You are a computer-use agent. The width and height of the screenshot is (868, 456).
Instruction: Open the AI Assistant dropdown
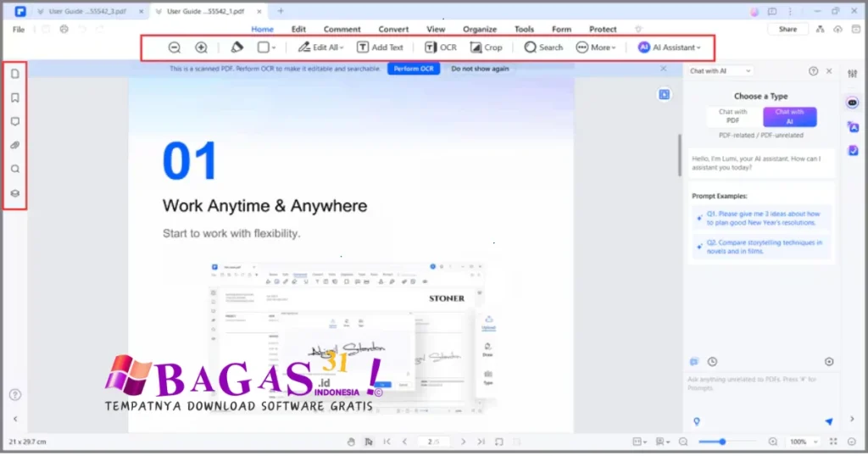(x=670, y=47)
